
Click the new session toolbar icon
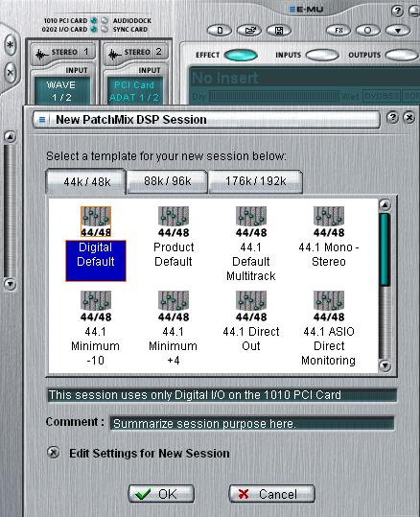click(x=220, y=31)
